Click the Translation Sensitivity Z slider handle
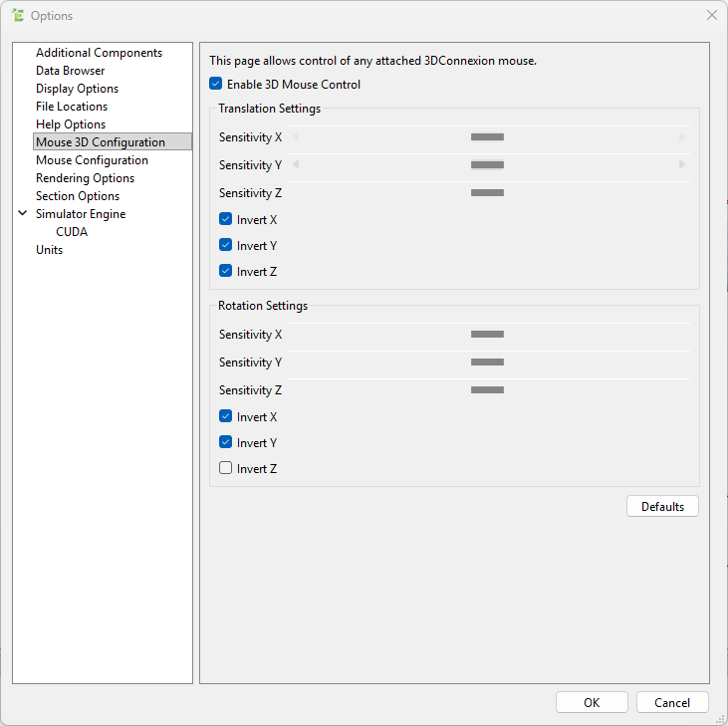Screen dimensions: 728x726 [x=487, y=193]
